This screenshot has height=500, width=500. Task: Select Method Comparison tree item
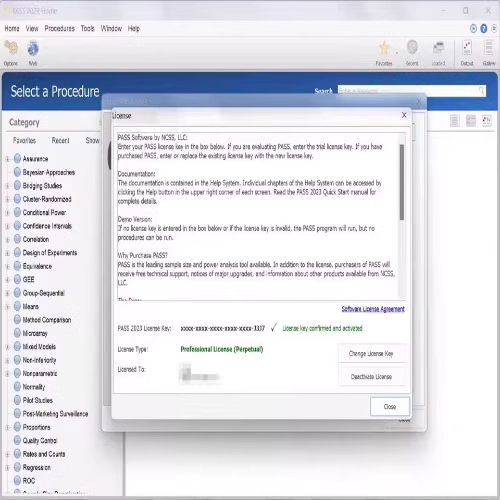(x=47, y=320)
